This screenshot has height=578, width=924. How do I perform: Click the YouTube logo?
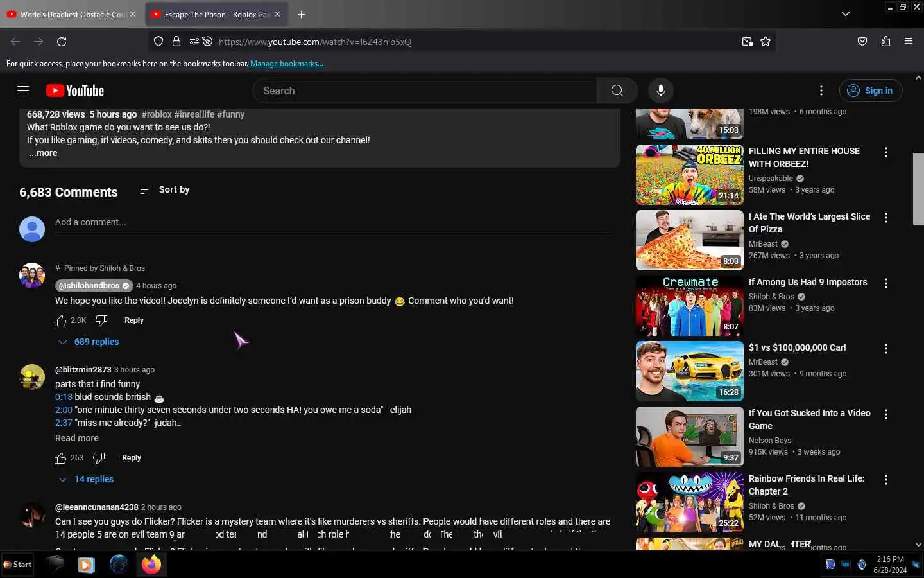tap(75, 91)
